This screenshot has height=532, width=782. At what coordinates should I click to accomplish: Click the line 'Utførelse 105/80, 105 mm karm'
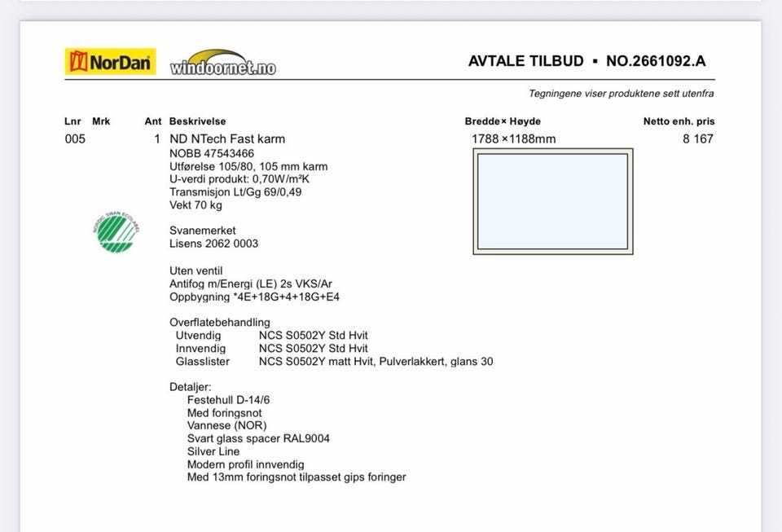249,166
